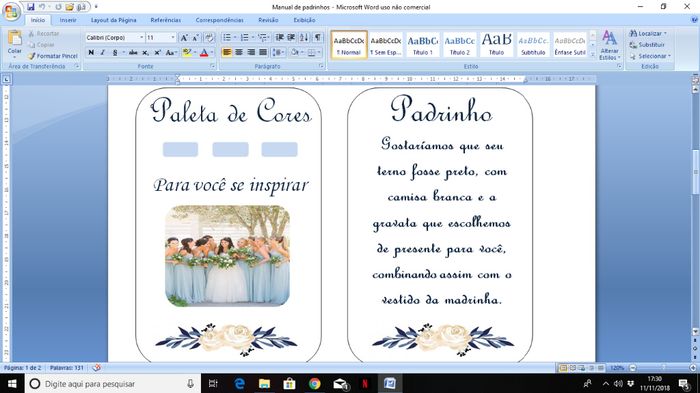
Task: Click the red font color A icon
Action: click(x=204, y=53)
